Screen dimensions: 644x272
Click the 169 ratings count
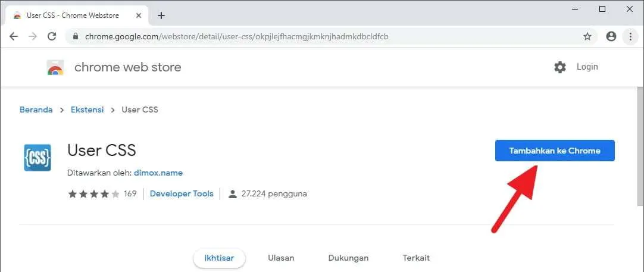(130, 193)
